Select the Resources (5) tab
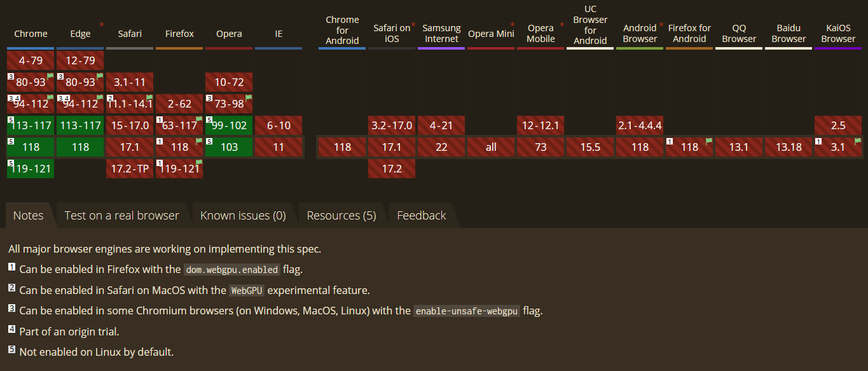This screenshot has height=371, width=868. click(341, 215)
